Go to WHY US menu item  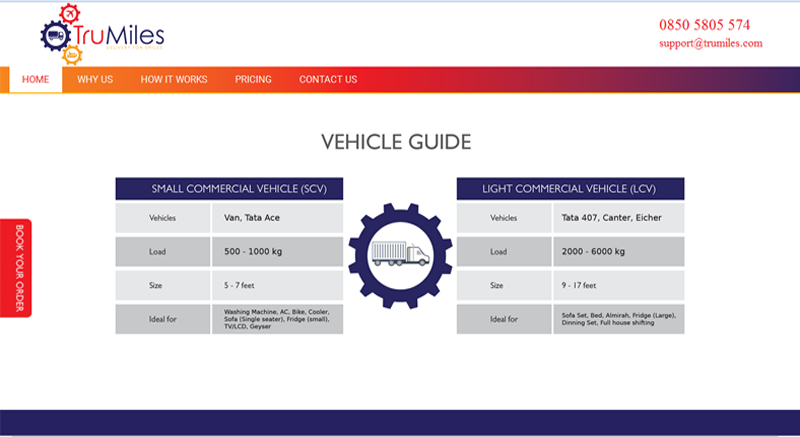click(95, 80)
